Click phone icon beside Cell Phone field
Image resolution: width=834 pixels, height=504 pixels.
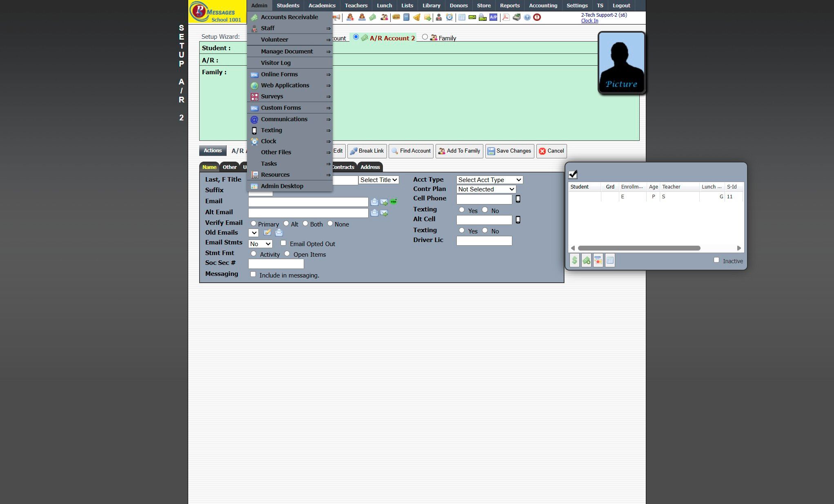point(518,199)
